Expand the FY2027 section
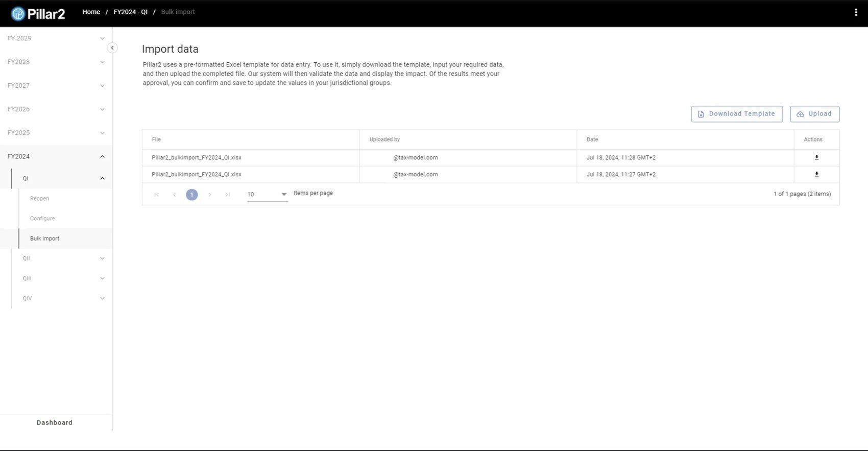This screenshot has height=451, width=868. click(56, 85)
